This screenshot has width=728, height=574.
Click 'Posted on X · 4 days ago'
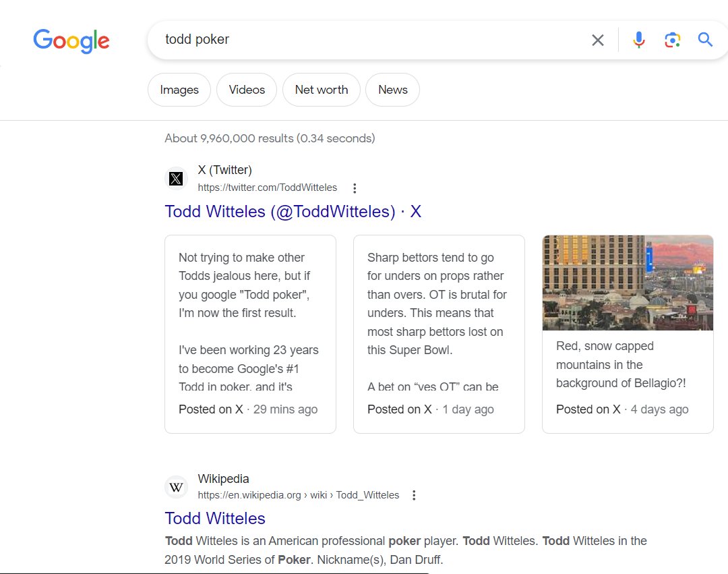click(622, 409)
